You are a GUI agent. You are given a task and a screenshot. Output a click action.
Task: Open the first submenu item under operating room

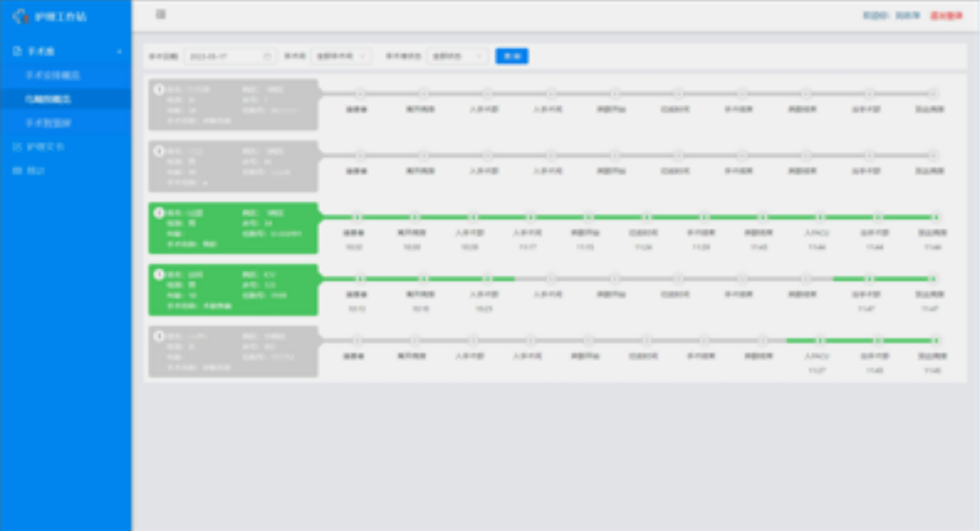[x=52, y=76]
